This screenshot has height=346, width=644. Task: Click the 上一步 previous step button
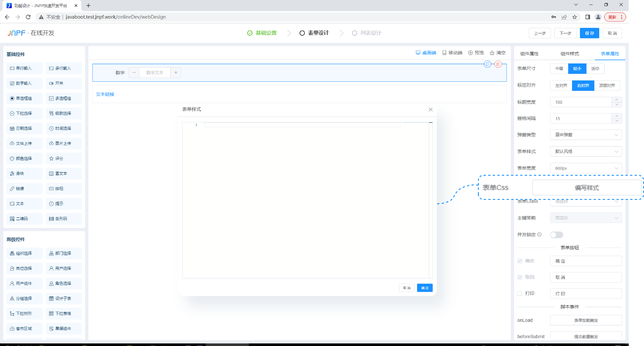point(540,33)
